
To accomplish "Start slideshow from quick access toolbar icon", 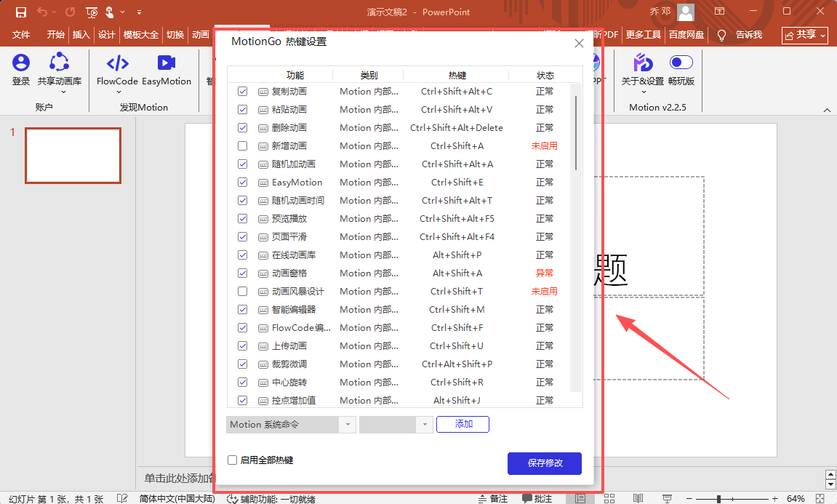I will pyautogui.click(x=91, y=12).
